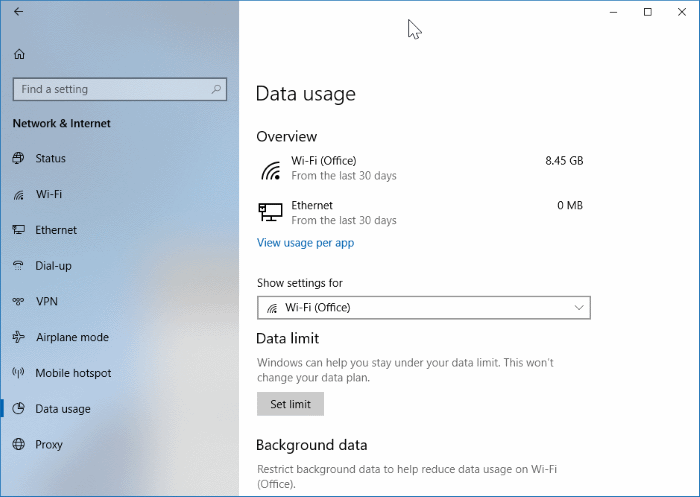This screenshot has width=700, height=497.
Task: Click the Data limit heading
Action: 288,338
